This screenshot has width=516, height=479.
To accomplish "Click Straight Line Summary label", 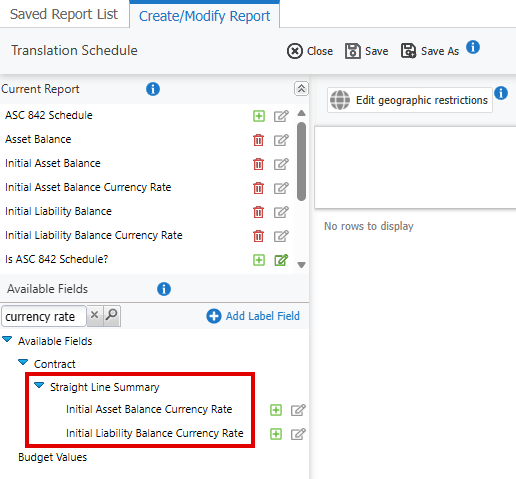I will [x=105, y=387].
